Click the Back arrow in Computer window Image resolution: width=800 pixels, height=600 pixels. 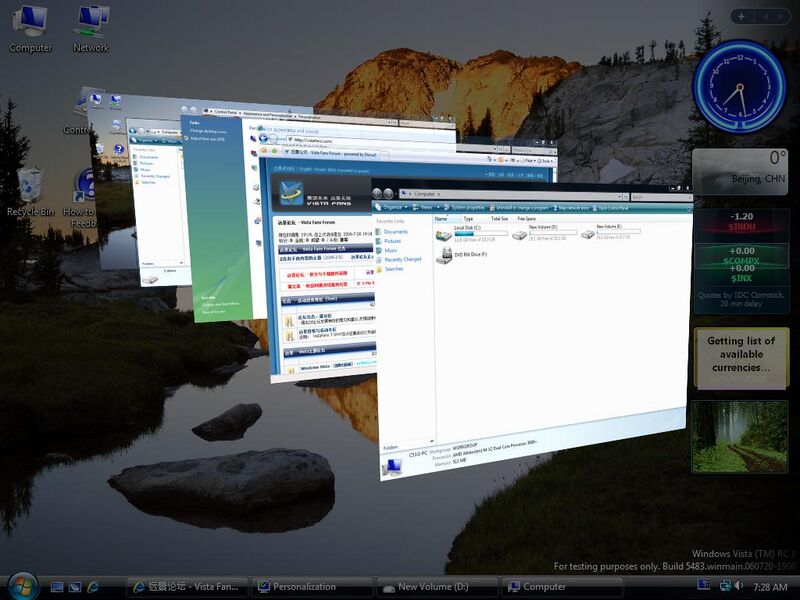(x=377, y=193)
